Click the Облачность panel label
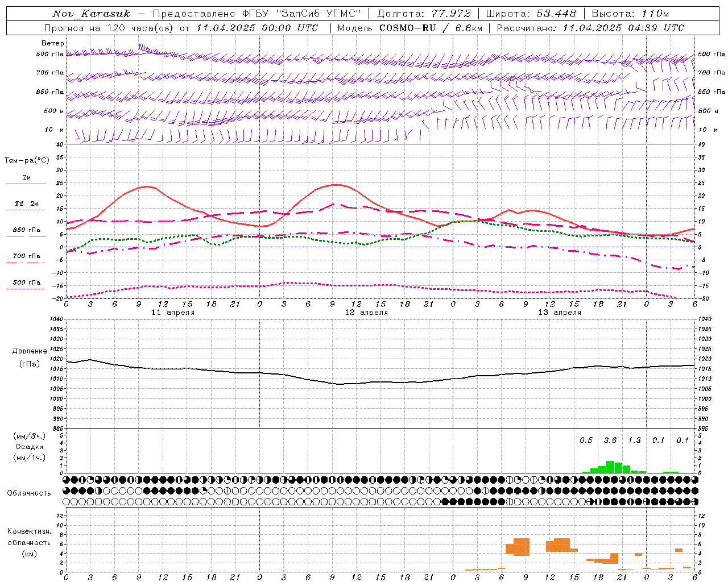728x582 pixels. (x=29, y=493)
